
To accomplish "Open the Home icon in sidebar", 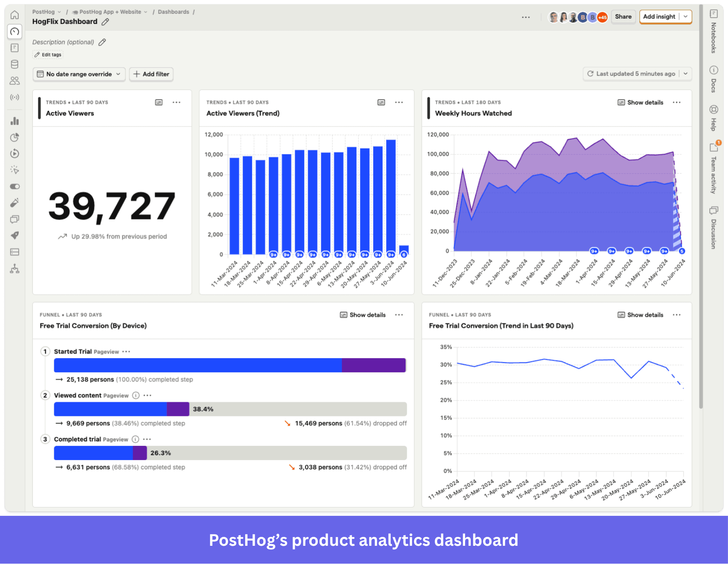I will pos(15,15).
